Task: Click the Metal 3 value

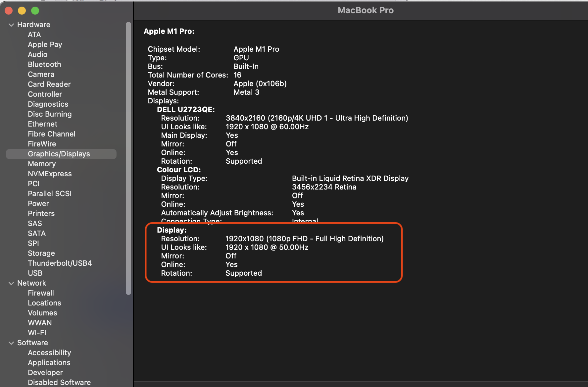Action: pyautogui.click(x=246, y=92)
